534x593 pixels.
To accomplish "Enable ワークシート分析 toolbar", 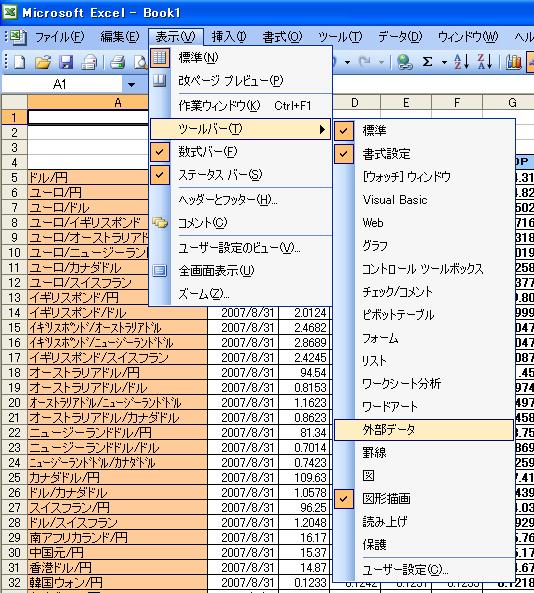I will pos(424,383).
